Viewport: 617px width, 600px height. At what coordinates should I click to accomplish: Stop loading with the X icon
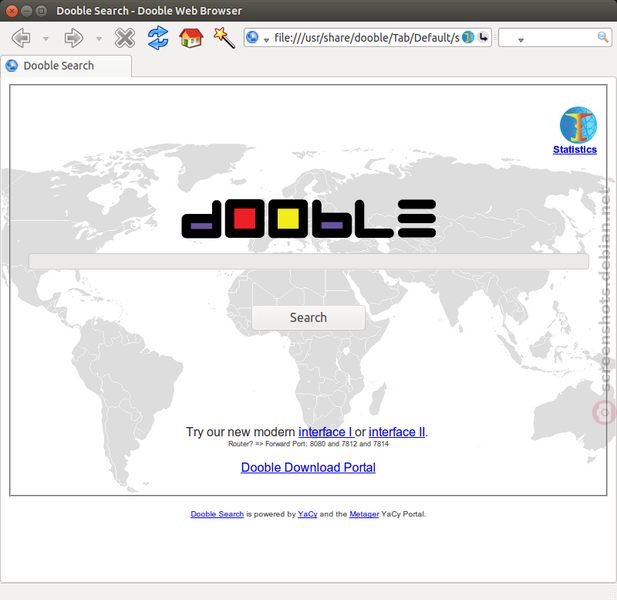tap(125, 38)
